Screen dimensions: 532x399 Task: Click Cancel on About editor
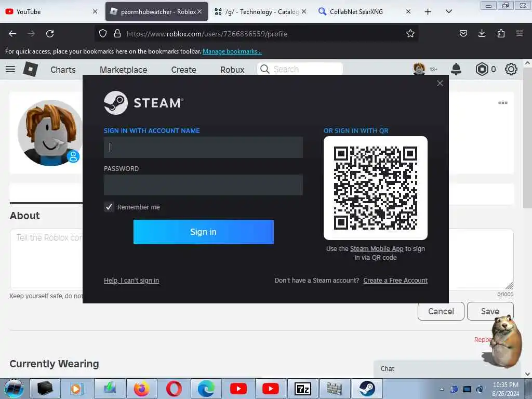click(x=441, y=311)
